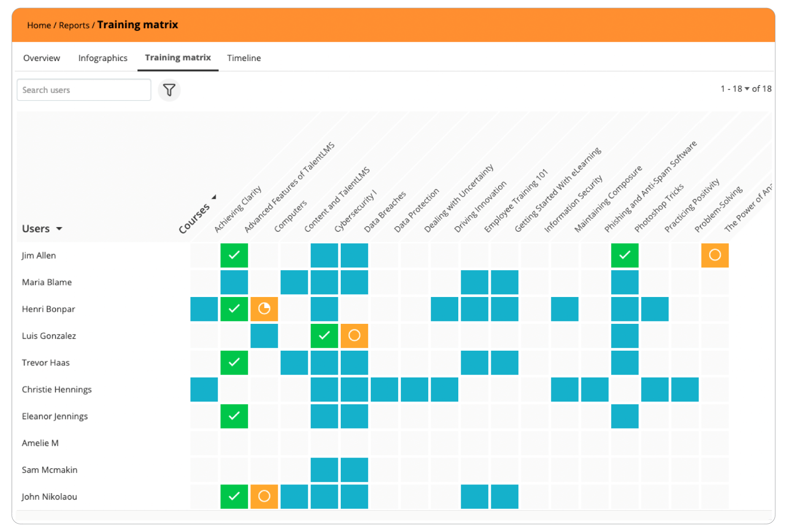This screenshot has width=787, height=532.
Task: Click John Nikolaou's orange not-passed circle cell
Action: pyautogui.click(x=264, y=497)
